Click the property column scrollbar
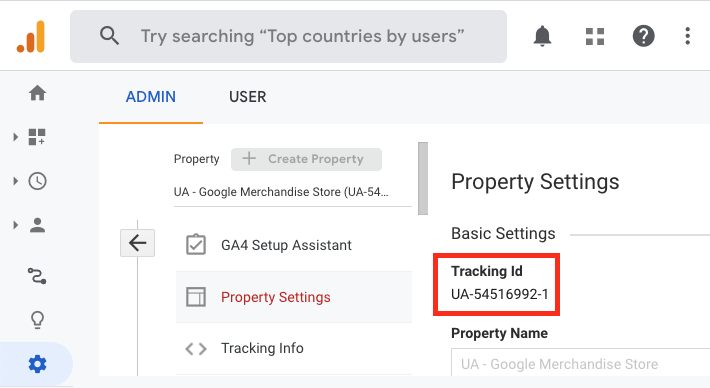Viewport: 710px width, 388px height. pyautogui.click(x=423, y=178)
